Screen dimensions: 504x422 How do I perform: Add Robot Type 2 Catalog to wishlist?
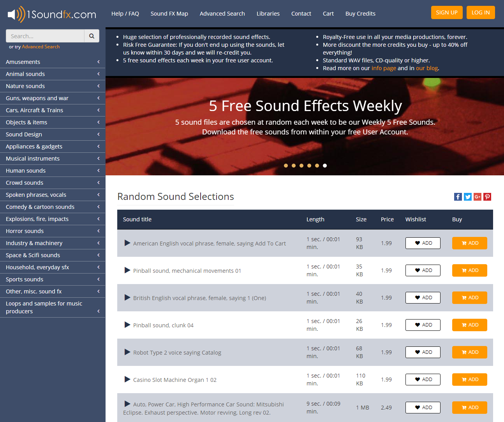423,352
